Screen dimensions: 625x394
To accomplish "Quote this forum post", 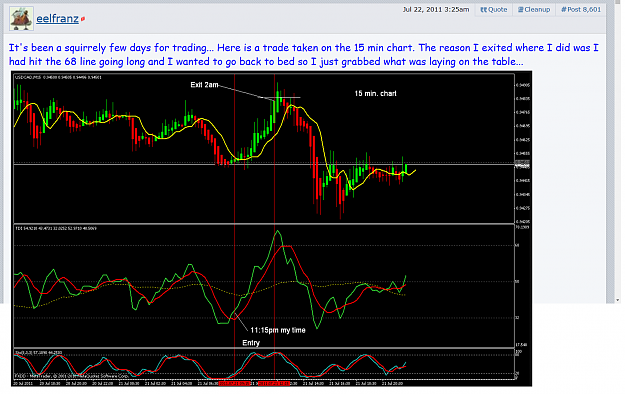I will pyautogui.click(x=493, y=10).
